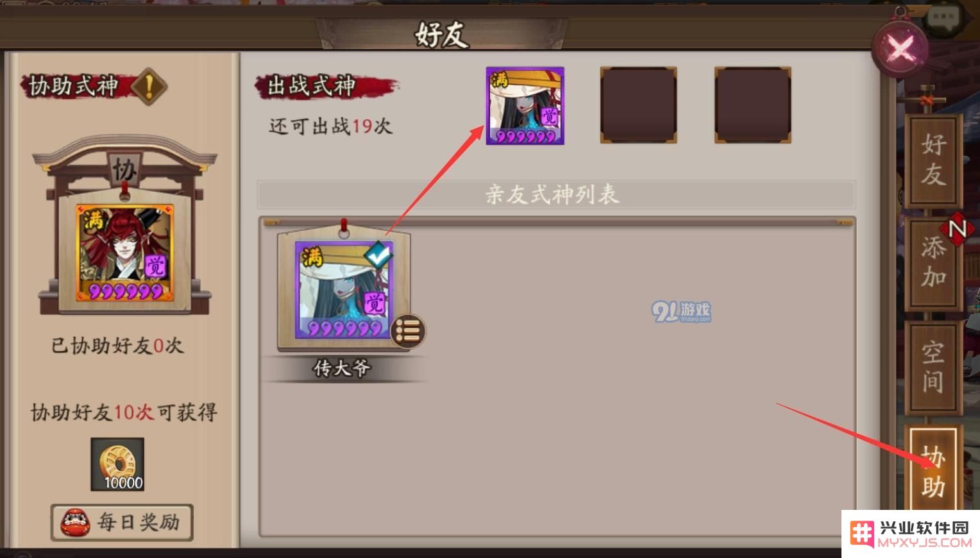Click the 亲友式神列表 header bar
This screenshot has height=558, width=980.
(556, 194)
